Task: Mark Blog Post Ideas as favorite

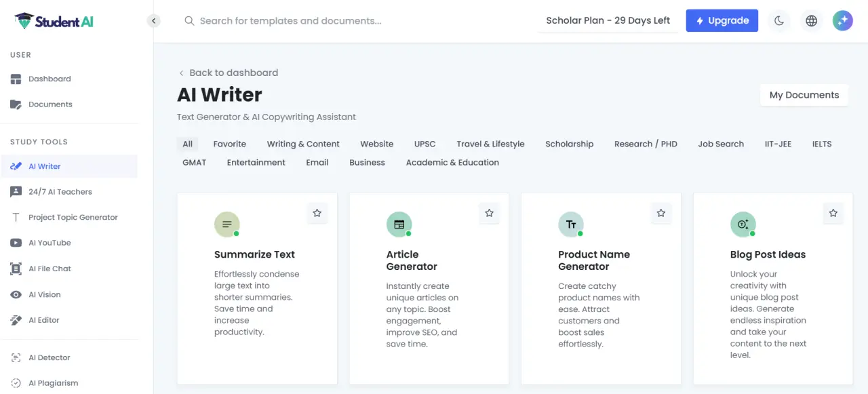Action: [833, 213]
